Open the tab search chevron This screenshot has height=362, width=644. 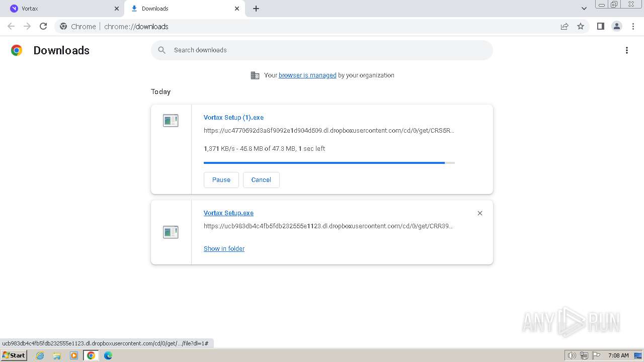click(584, 9)
